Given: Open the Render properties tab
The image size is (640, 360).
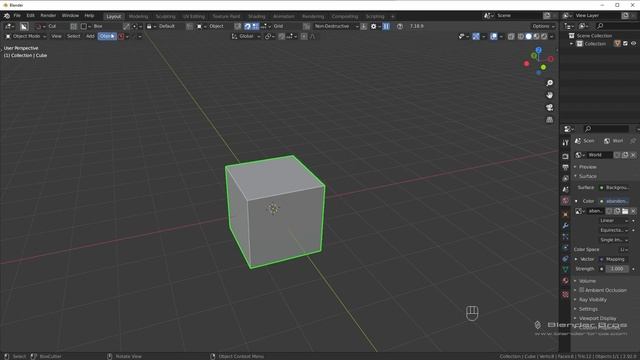Looking at the screenshot, I should (565, 156).
